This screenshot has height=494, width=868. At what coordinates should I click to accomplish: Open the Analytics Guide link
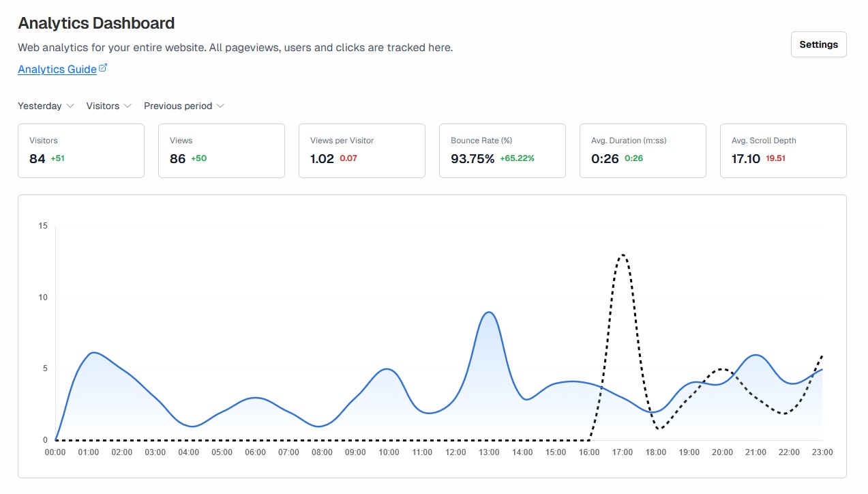pyautogui.click(x=57, y=69)
